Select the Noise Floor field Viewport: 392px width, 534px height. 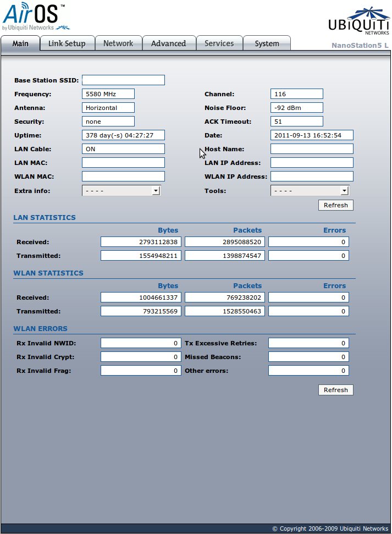point(296,108)
